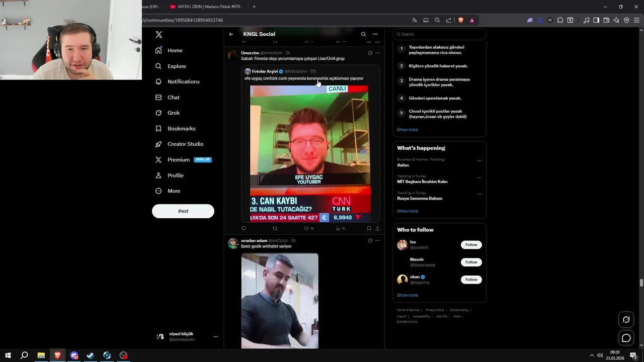Open account menu dots beside niyazi küçük
The width and height of the screenshot is (644, 362).
pyautogui.click(x=216, y=337)
